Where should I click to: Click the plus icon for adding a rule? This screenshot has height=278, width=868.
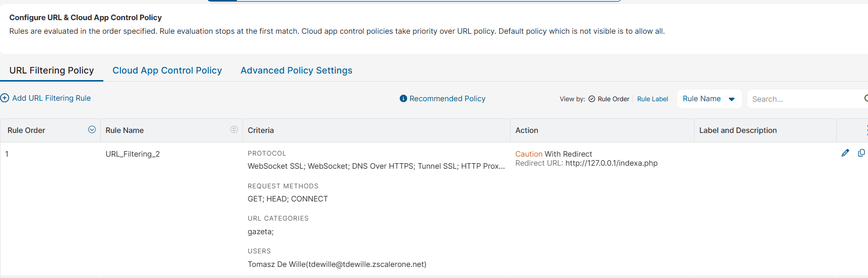click(x=5, y=98)
